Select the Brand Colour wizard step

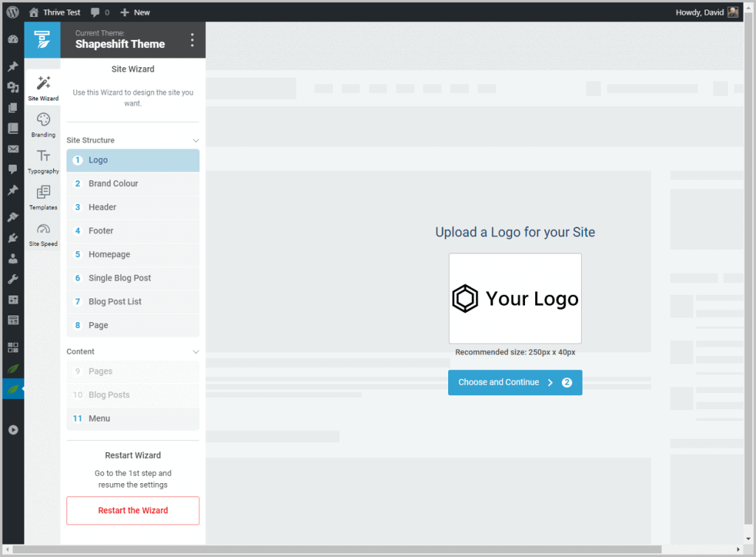point(133,184)
